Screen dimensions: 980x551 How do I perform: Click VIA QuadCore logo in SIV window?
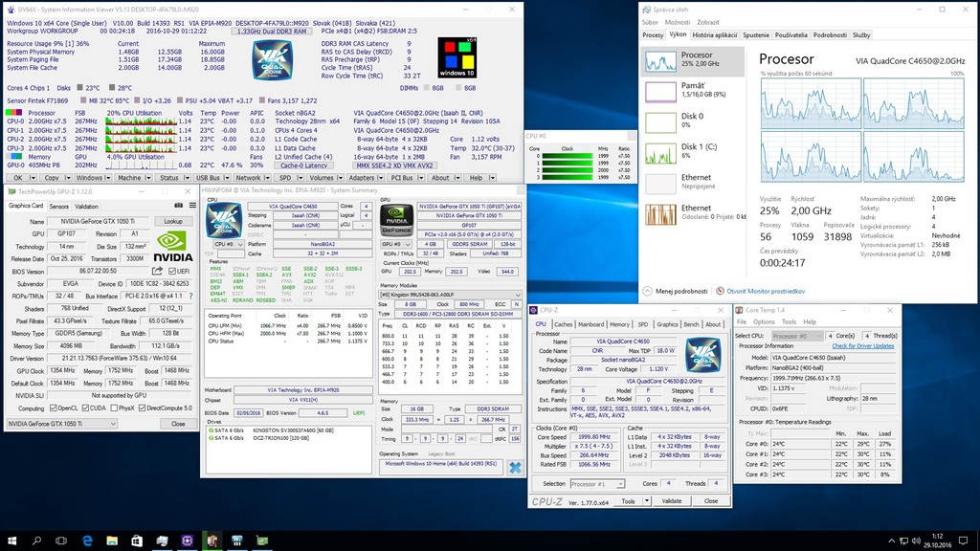pyautogui.click(x=273, y=60)
